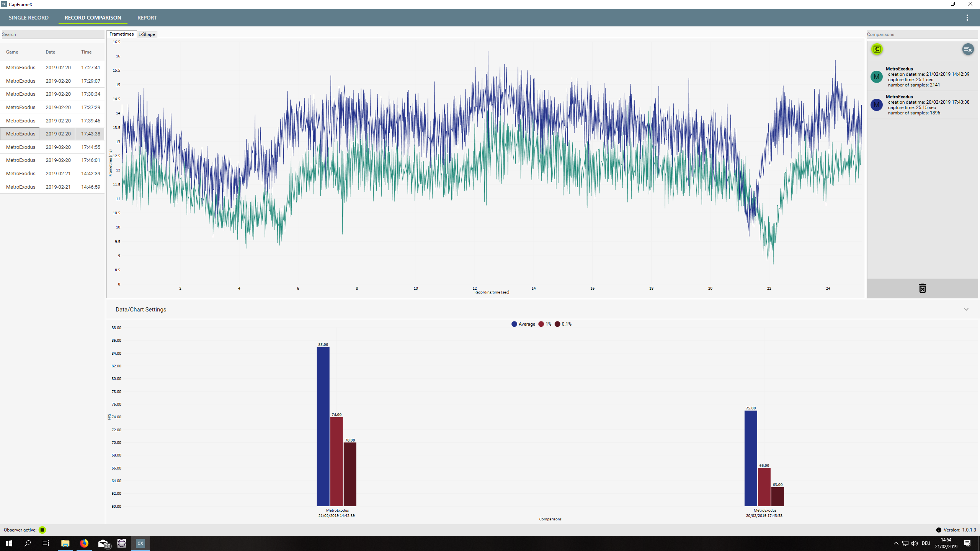The height and width of the screenshot is (551, 980).
Task: Click the clear comparison list icon
Action: pyautogui.click(x=967, y=49)
